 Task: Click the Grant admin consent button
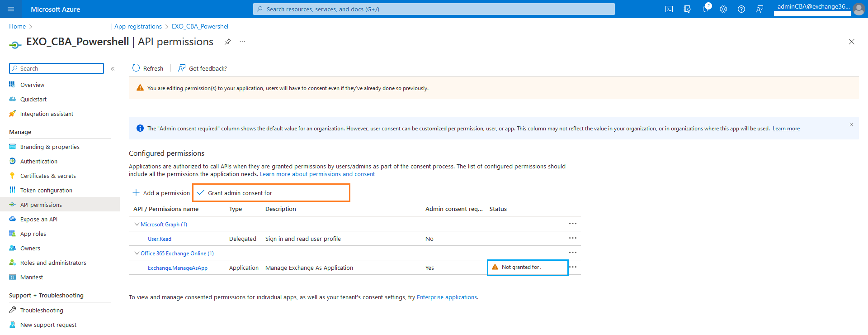271,193
